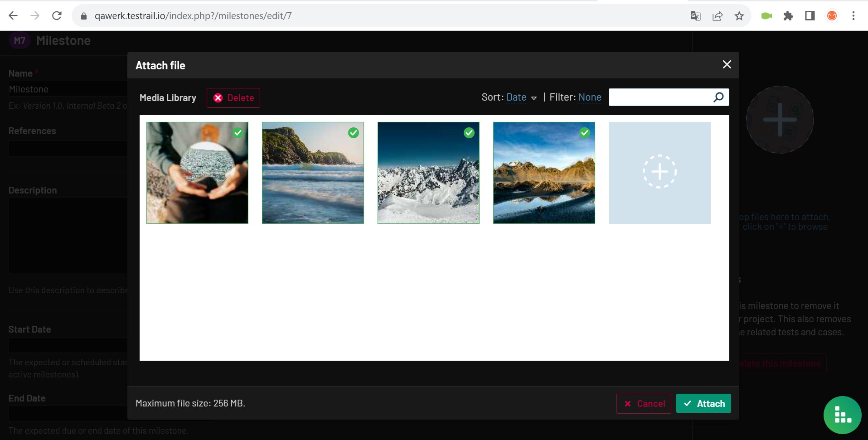
Task: Open the green camera extension icon
Action: [766, 16]
